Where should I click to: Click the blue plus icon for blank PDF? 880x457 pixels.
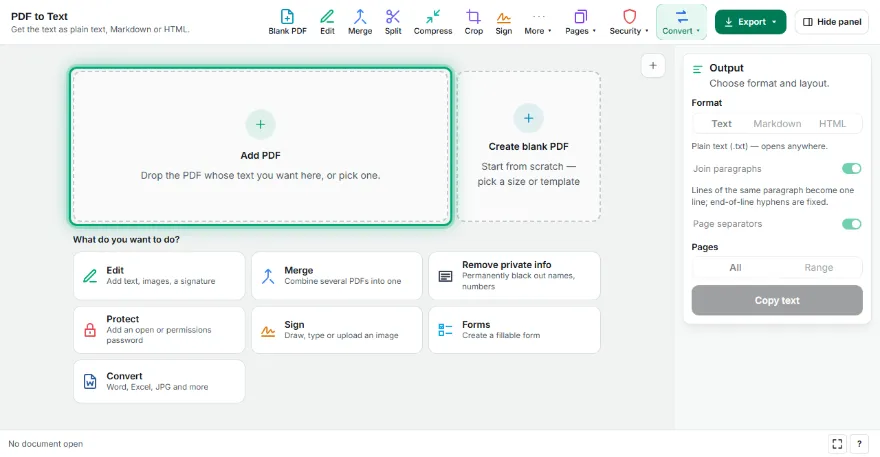528,118
